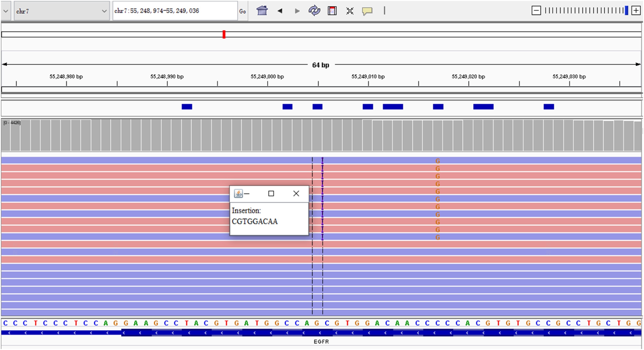Viewport: 644px width, 350px height.
Task: Open the chr7 chromosome dropdown
Action: click(61, 11)
